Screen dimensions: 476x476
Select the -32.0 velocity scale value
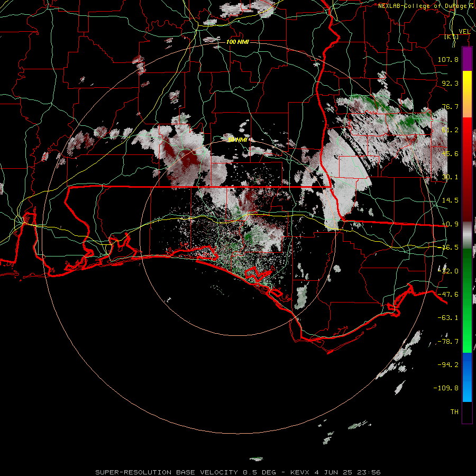click(448, 271)
